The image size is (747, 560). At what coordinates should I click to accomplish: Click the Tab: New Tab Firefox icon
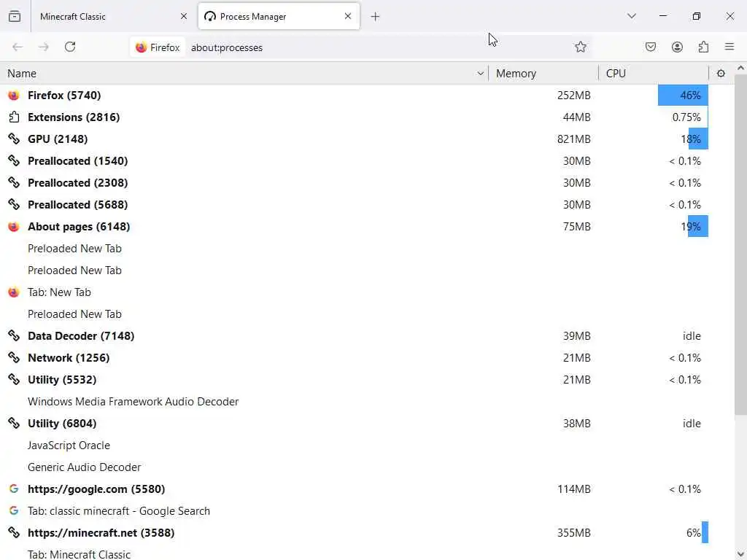14,292
